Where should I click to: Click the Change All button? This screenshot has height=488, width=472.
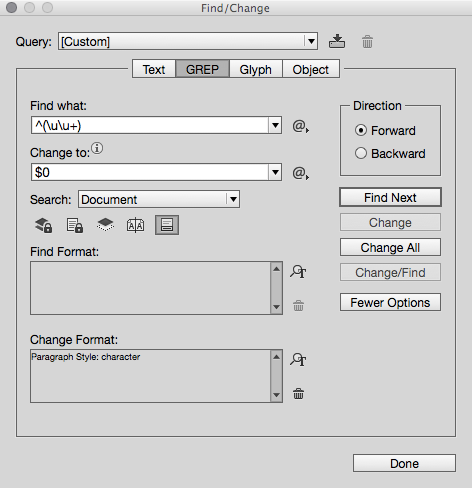pyautogui.click(x=390, y=247)
